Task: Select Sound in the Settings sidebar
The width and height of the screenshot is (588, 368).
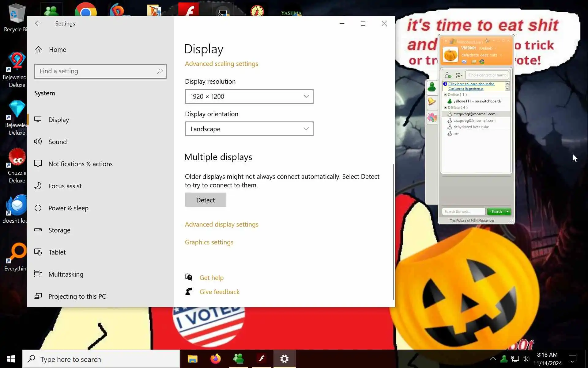Action: [58, 142]
